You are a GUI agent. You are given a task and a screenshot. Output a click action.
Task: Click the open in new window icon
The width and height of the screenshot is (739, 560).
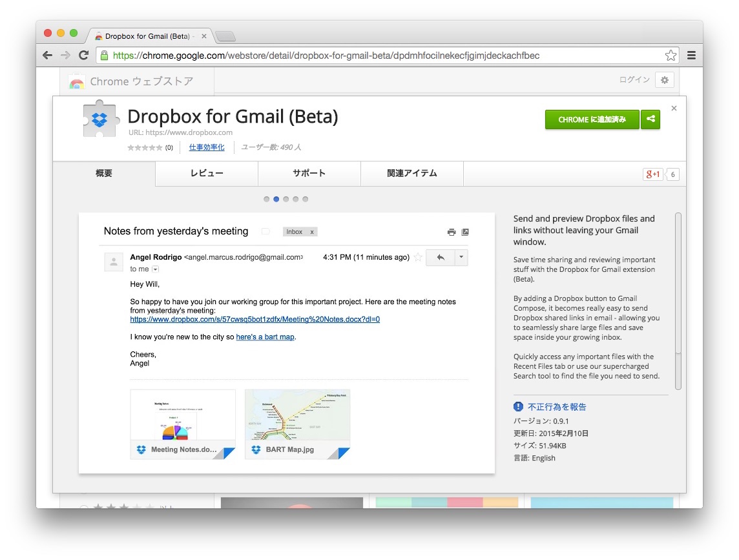pos(465,232)
